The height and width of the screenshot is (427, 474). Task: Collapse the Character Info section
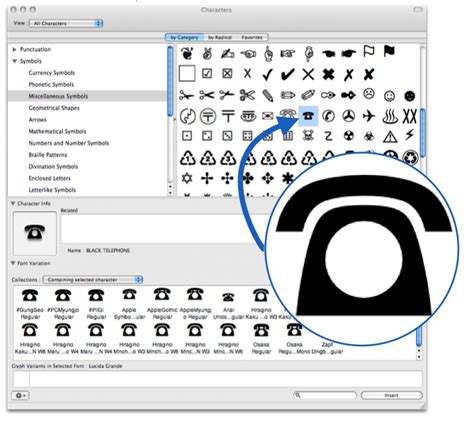[x=13, y=203]
